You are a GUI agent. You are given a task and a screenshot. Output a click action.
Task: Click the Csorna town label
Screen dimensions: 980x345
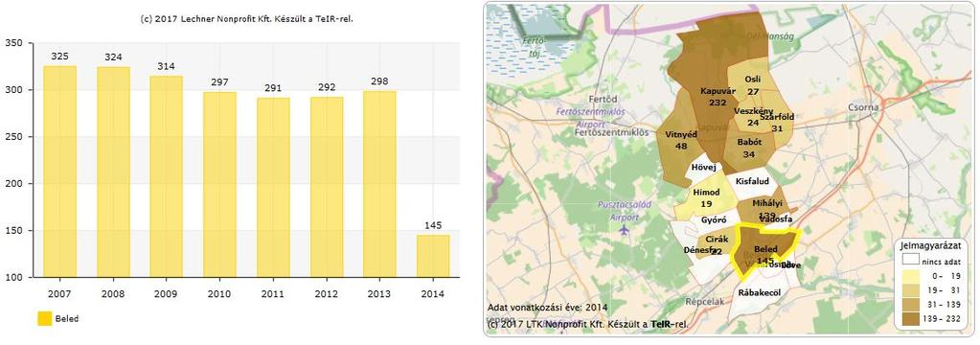pos(862,107)
